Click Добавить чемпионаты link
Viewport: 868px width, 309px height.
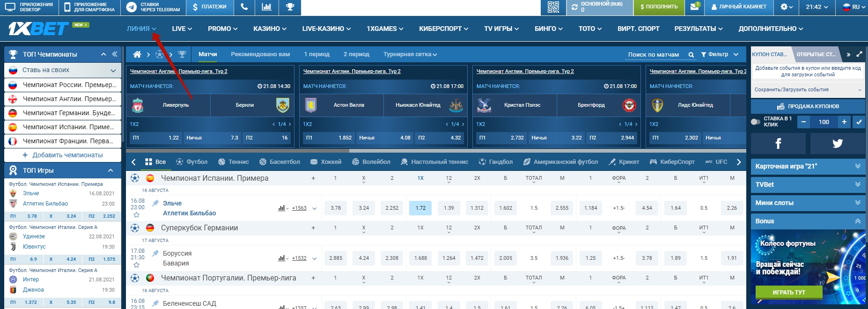point(63,155)
